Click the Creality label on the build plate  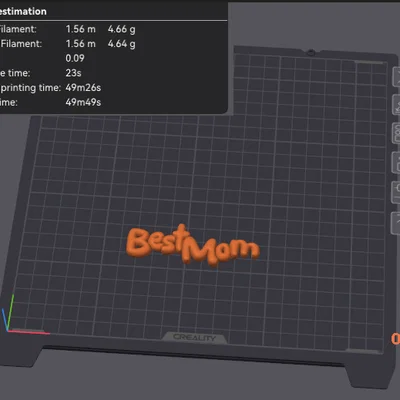(195, 338)
